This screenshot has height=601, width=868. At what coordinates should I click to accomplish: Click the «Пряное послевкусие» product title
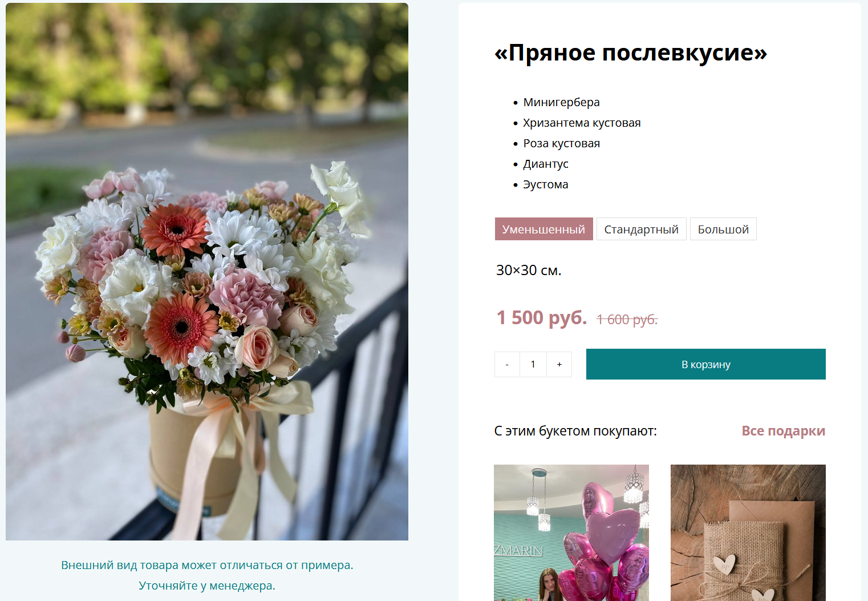point(631,53)
